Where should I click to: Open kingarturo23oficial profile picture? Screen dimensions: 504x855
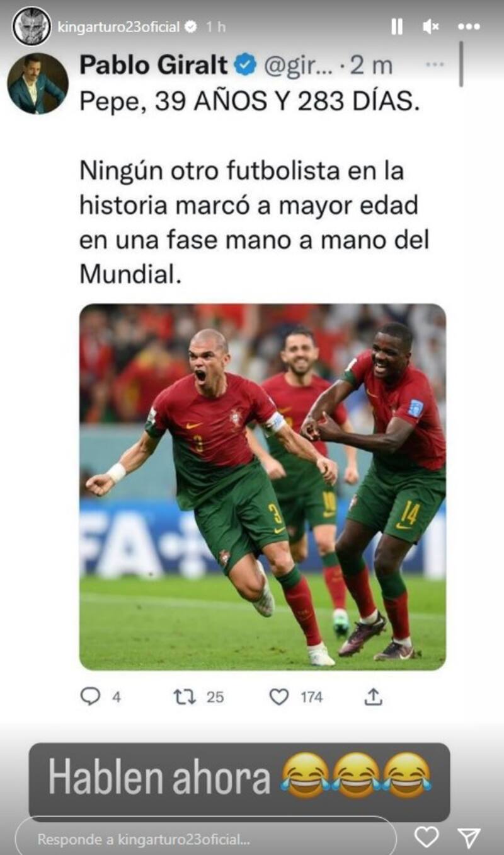point(31,26)
